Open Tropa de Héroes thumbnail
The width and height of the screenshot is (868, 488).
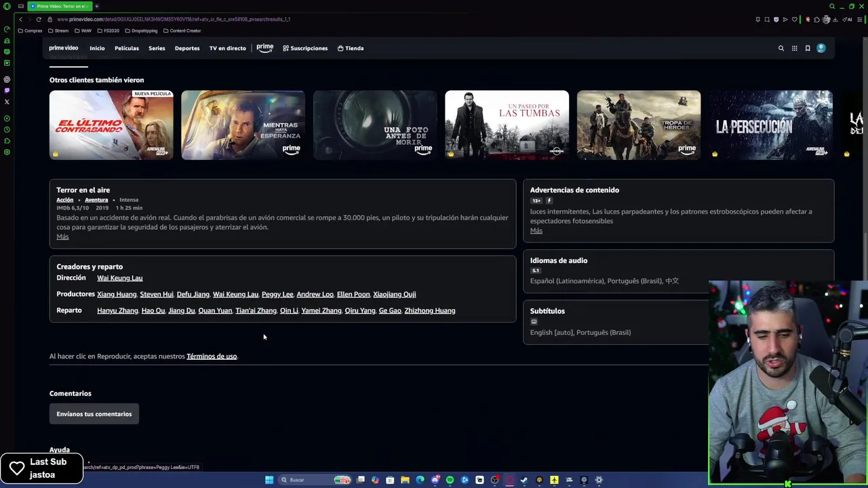pos(639,125)
